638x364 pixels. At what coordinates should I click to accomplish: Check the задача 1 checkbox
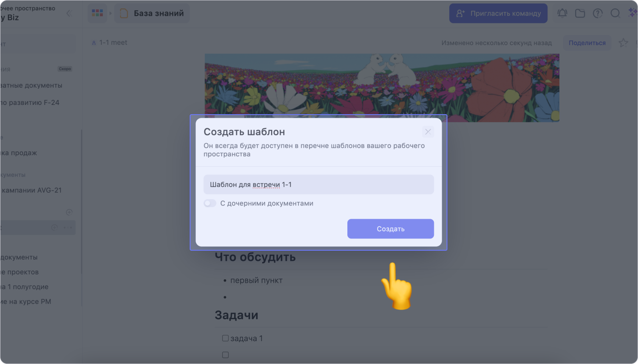225,338
